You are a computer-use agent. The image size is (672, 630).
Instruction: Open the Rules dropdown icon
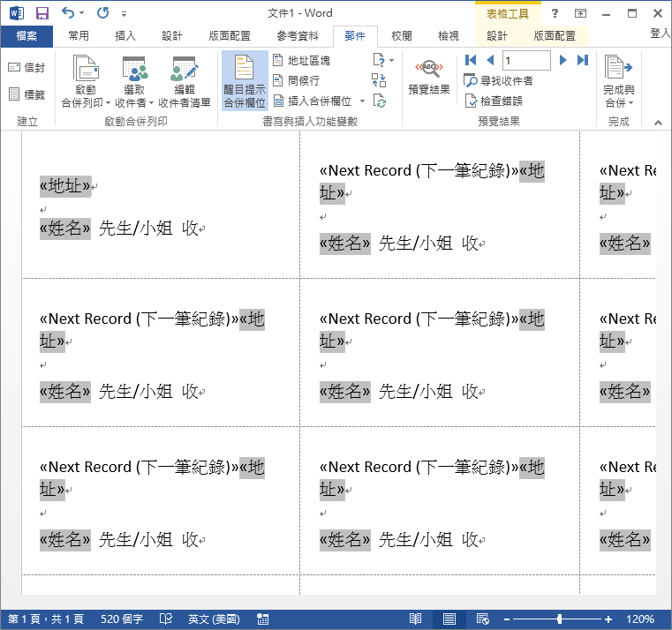(383, 60)
